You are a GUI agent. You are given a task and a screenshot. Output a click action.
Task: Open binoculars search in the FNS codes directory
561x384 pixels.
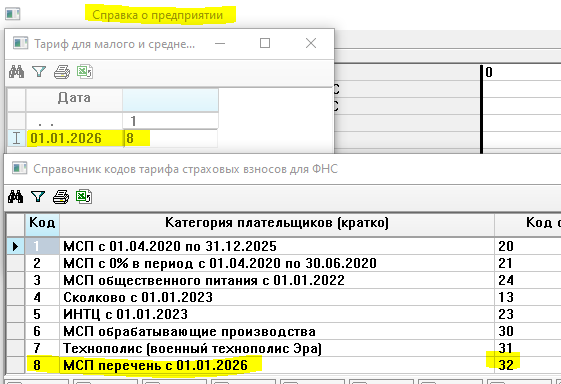(15, 197)
